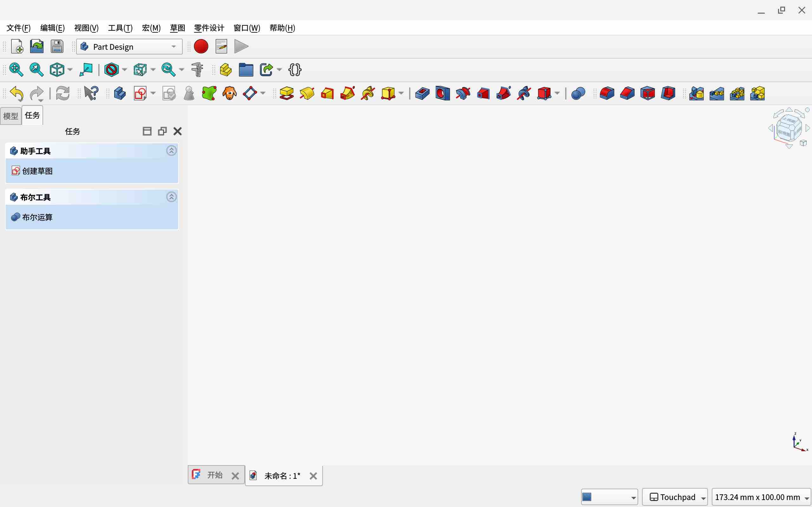Click the 布尔运算 task link
Viewport: 812px width, 507px height.
click(x=37, y=217)
